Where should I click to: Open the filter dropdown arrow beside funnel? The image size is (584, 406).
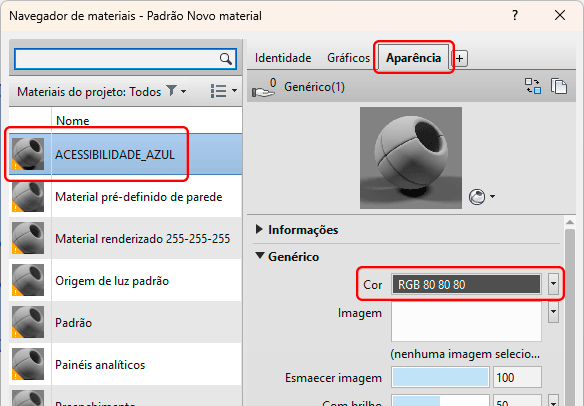[x=183, y=91]
